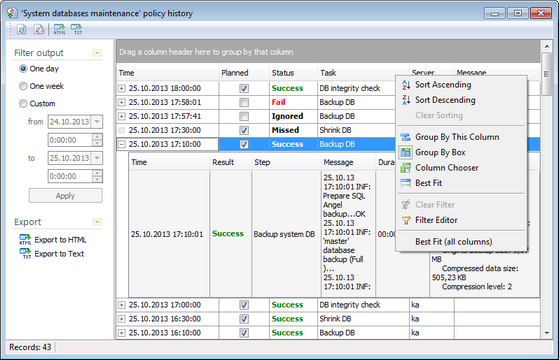The image size is (559, 360).
Task: Toggle Planned checkbox for 17:10:00 row
Action: (x=244, y=144)
